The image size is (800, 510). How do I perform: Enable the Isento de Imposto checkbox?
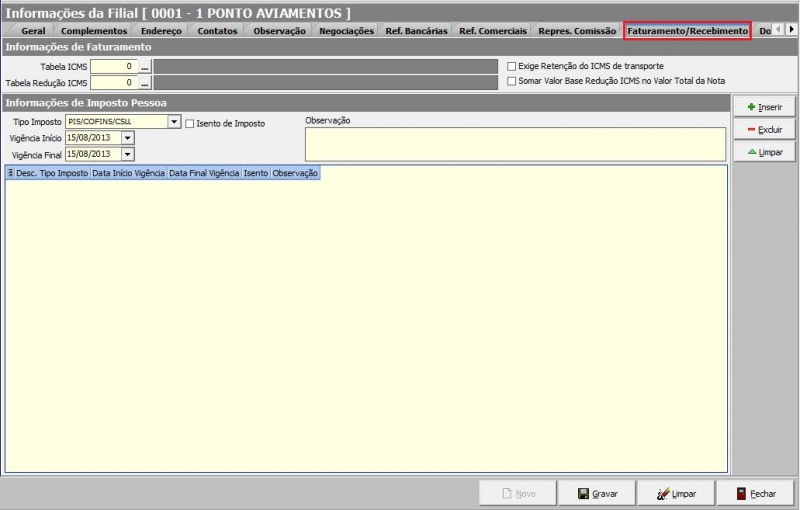click(190, 123)
